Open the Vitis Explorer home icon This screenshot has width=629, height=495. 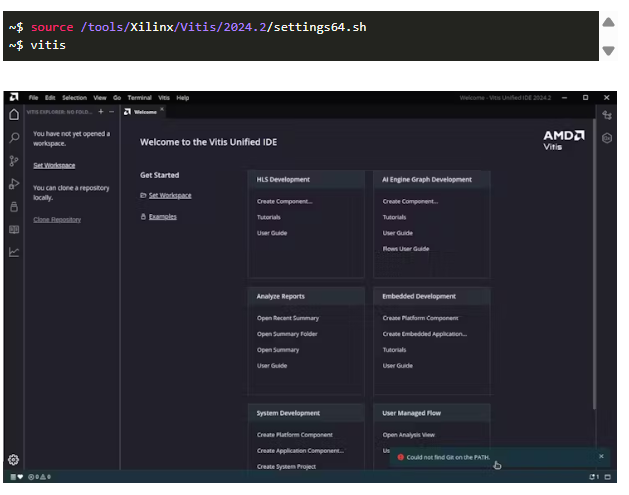(14, 113)
